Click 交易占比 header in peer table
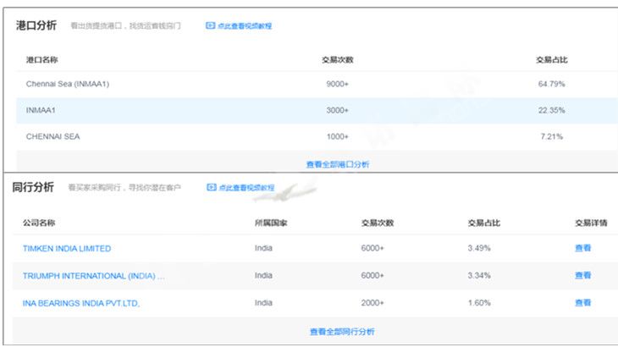This screenshot has width=618, height=364. 483,223
